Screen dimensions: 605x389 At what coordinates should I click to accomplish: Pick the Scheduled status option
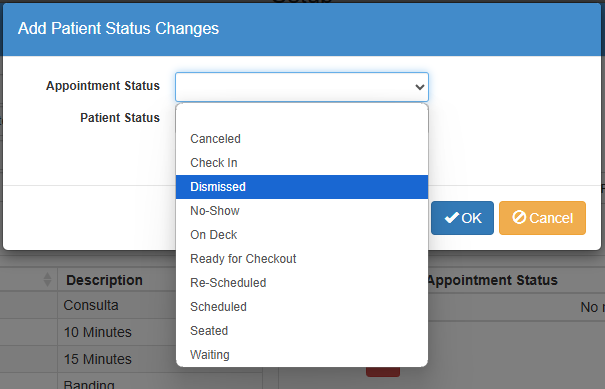[302, 306]
